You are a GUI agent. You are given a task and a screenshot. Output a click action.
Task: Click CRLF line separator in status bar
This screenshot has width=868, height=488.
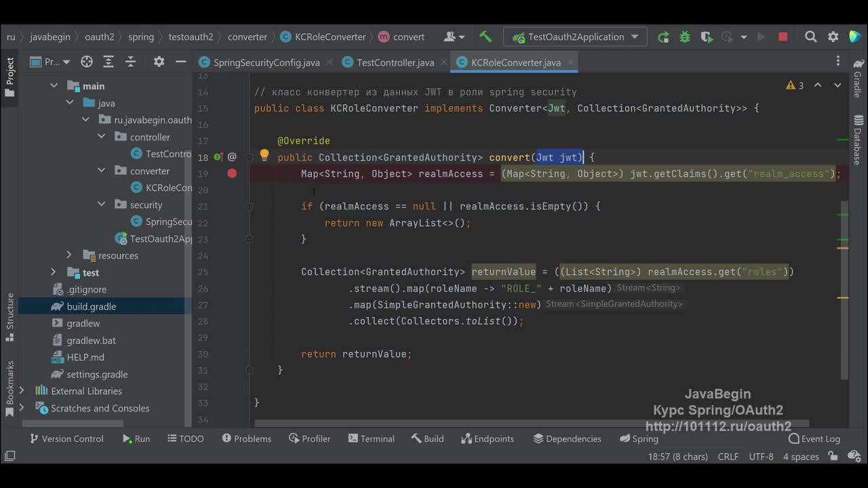728,456
